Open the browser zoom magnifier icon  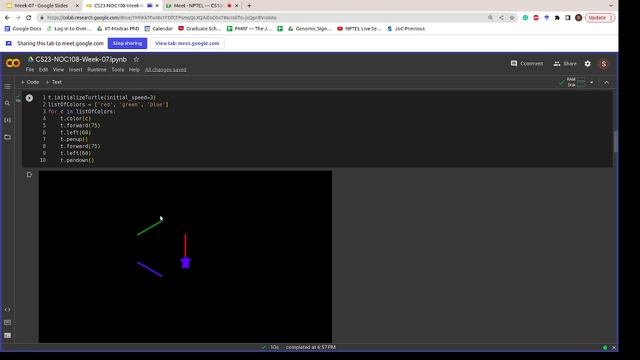490,18
